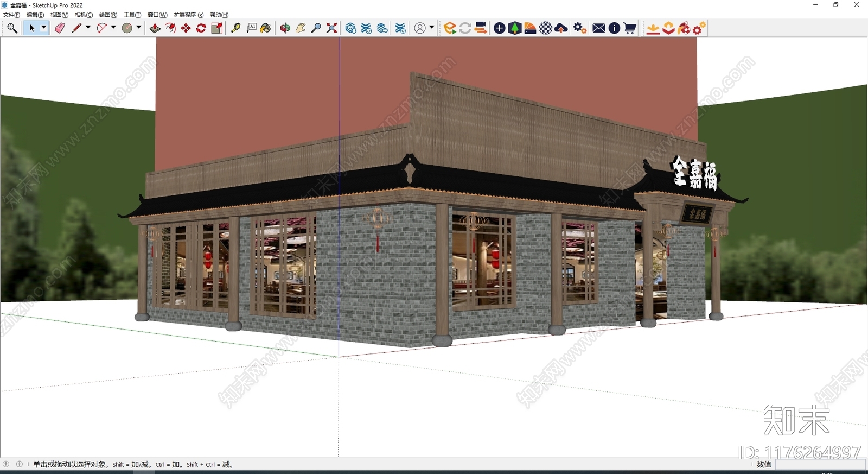
Task: Click the round info about icon
Action: [x=614, y=28]
